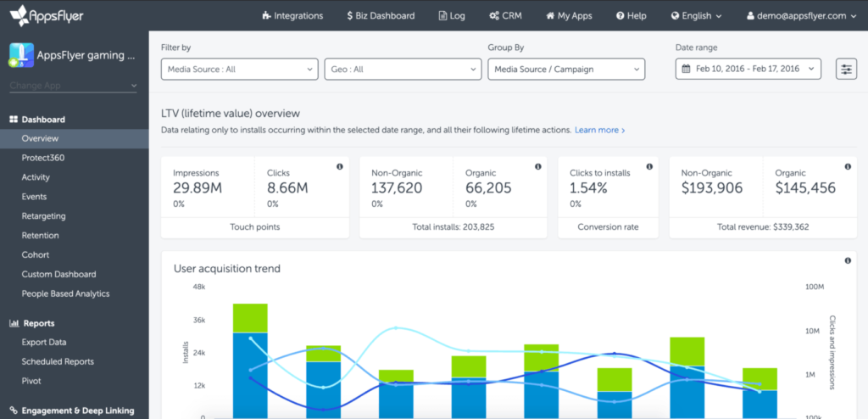Image resolution: width=868 pixels, height=419 pixels.
Task: Click the first green bar segment in chart
Action: (x=250, y=317)
